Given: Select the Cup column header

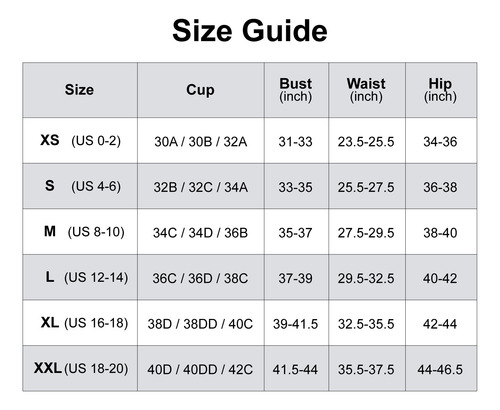Looking at the screenshot, I should (201, 90).
